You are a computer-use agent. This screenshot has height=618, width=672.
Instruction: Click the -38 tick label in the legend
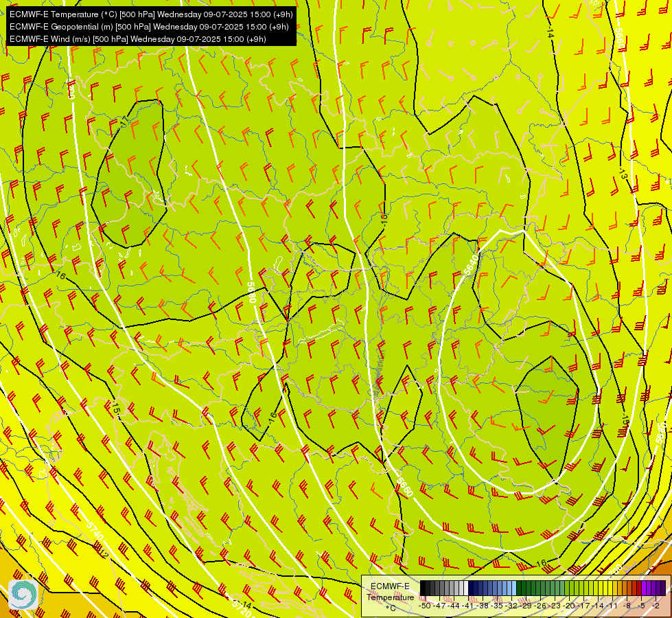(483, 606)
